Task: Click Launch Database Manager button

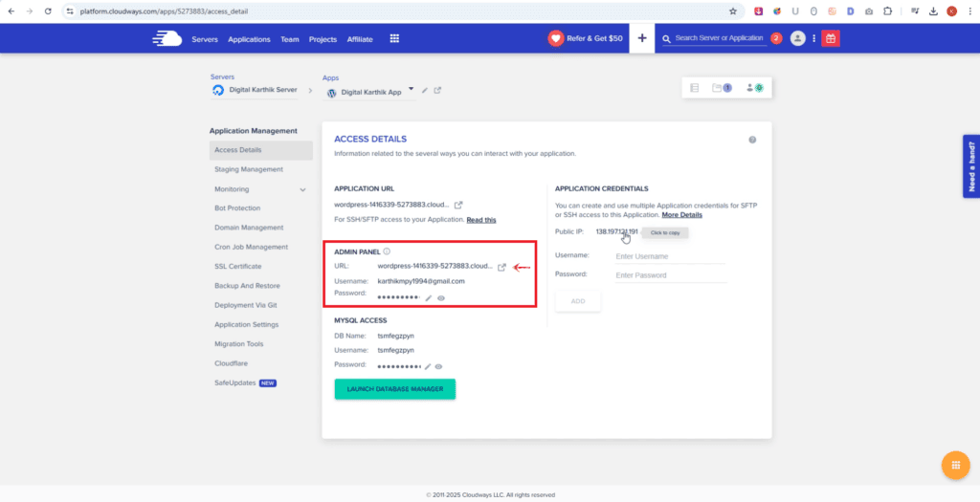Action: click(395, 389)
